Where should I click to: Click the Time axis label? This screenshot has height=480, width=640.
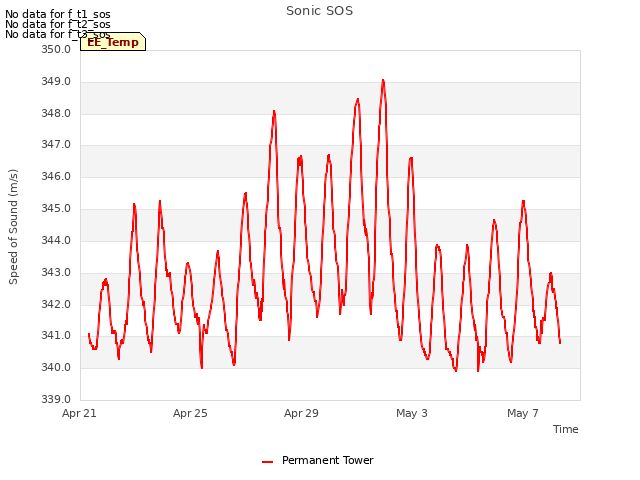(565, 429)
